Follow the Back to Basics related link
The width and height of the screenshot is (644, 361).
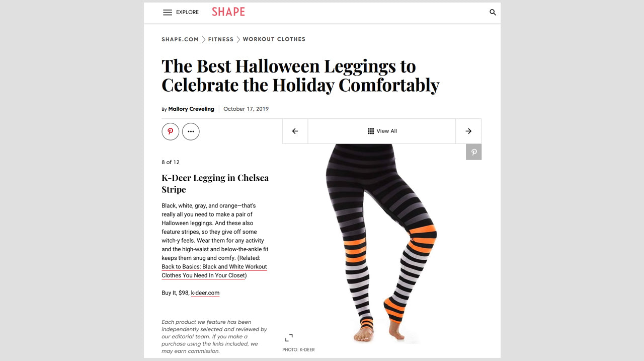214,271
